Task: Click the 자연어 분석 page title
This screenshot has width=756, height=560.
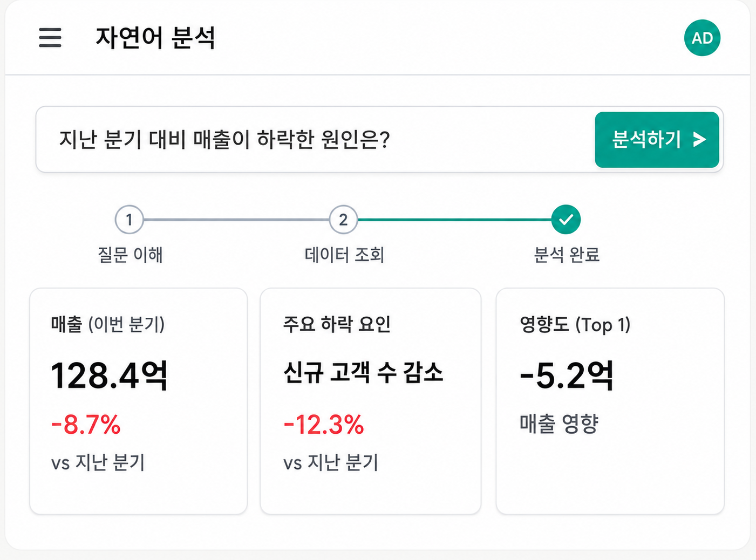Action: pos(155,38)
